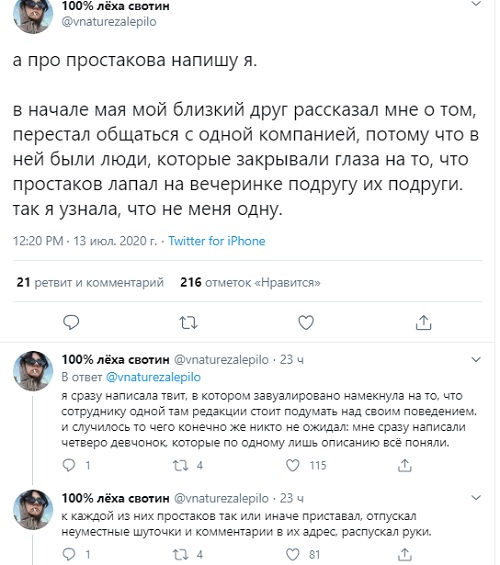View the 21 ретвит и комментарий list
This screenshot has width=500, height=565.
click(90, 282)
